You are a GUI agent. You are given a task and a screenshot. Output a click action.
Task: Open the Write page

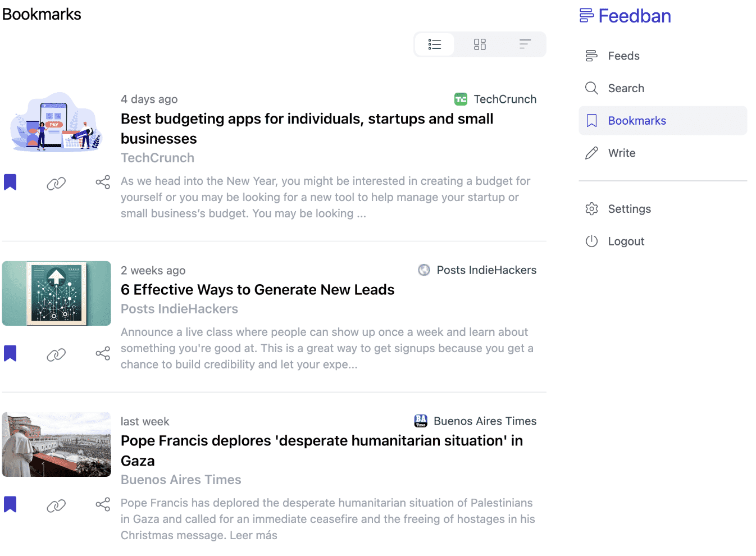[x=621, y=153]
